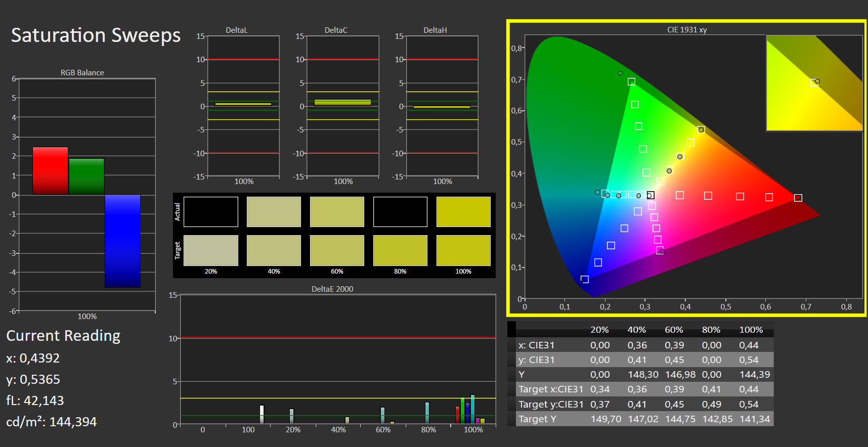Image resolution: width=868 pixels, height=447 pixels.
Task: Select the Target x:CIE31 0,41 cell
Action: tap(712, 389)
